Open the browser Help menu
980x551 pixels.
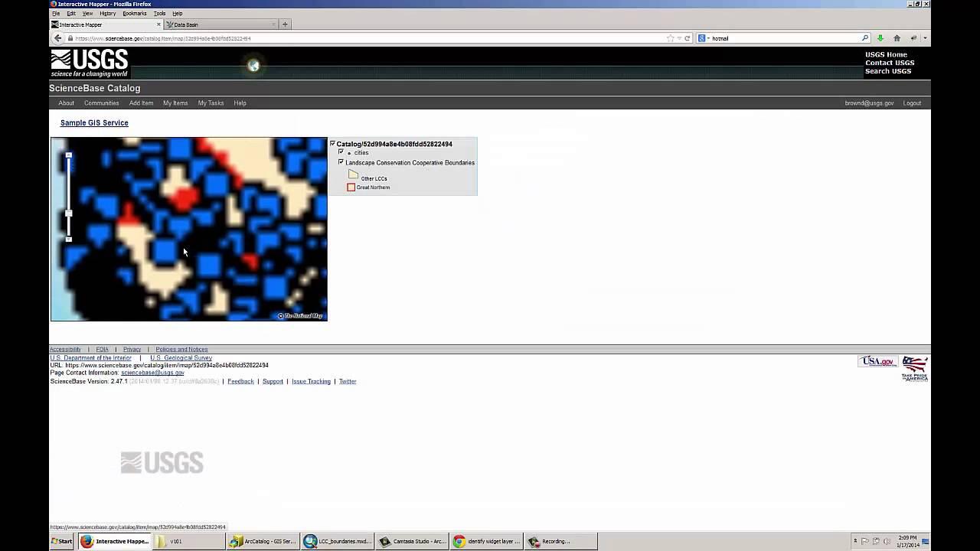pyautogui.click(x=178, y=14)
